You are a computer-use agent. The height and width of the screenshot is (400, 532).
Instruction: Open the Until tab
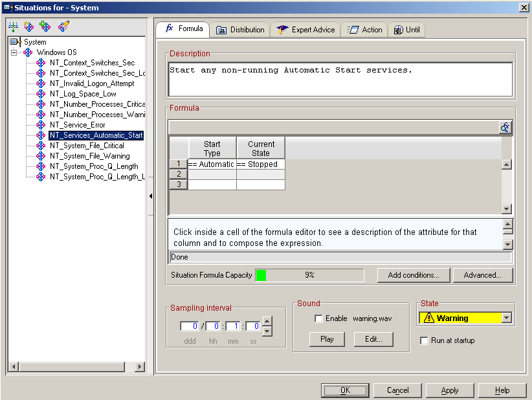[x=406, y=30]
